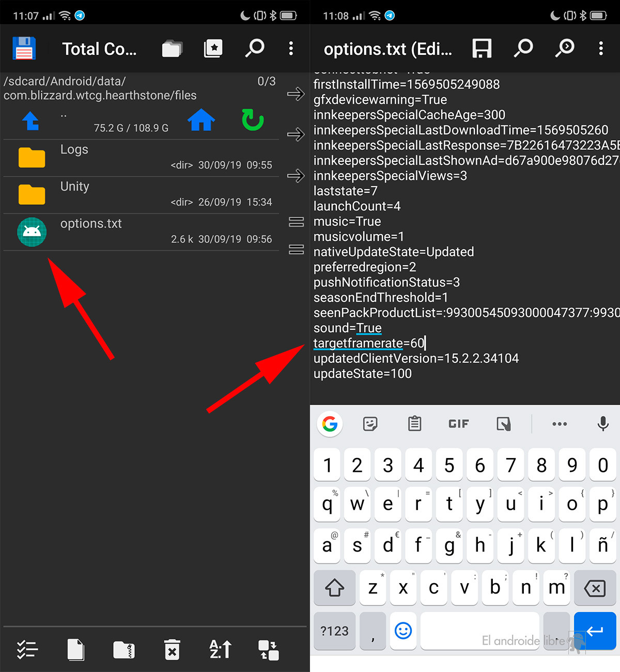Tap the comma key on keyboard
Screen dimensions: 620x672
click(373, 631)
